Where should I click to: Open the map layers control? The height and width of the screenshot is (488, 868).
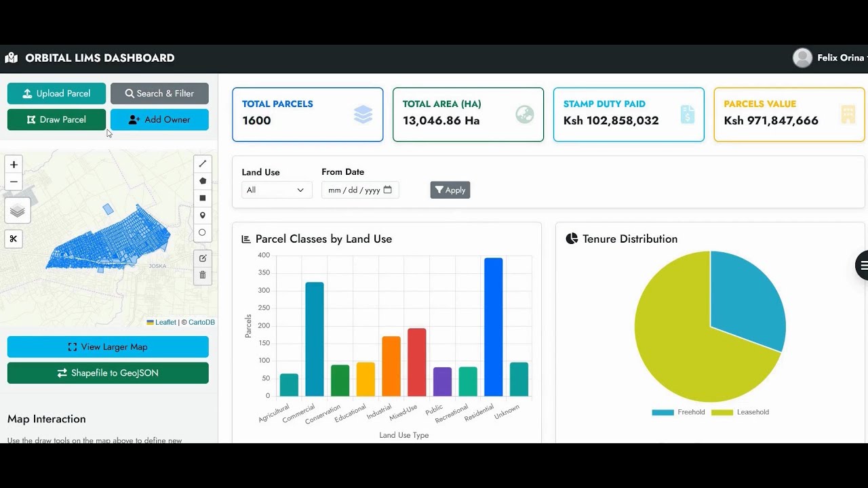[x=18, y=211]
